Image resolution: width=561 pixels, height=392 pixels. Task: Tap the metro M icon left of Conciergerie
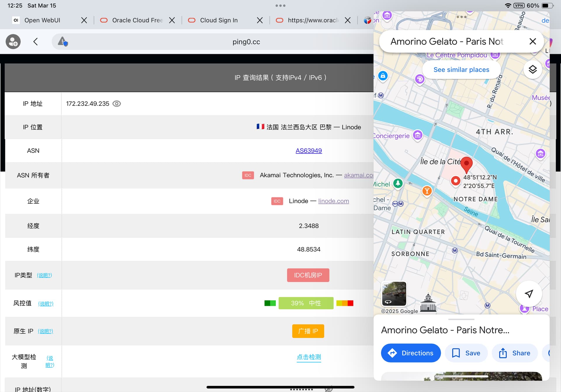click(381, 95)
